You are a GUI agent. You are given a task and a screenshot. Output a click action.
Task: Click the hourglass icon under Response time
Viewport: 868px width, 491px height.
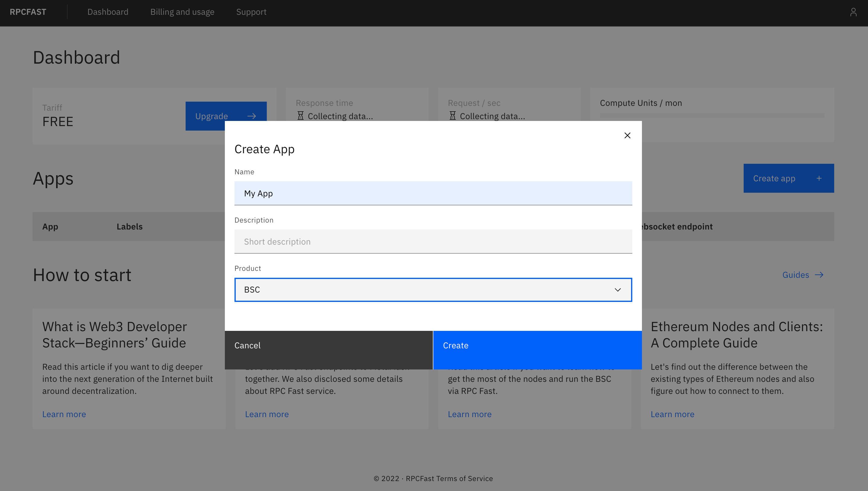click(x=300, y=116)
